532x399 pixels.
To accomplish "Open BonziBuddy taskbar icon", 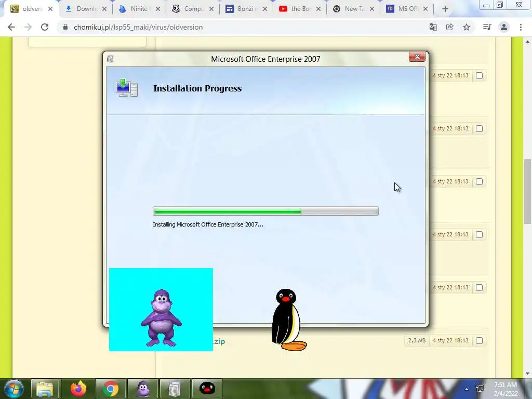I will [143, 389].
